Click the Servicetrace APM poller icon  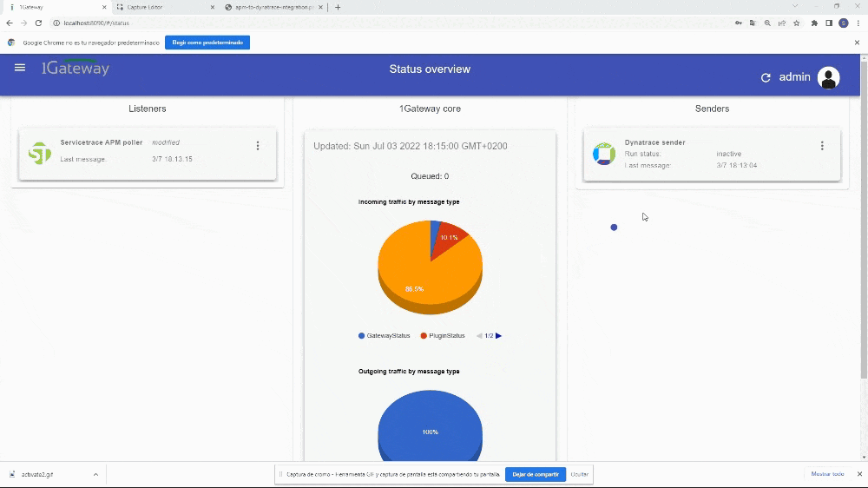pos(40,153)
